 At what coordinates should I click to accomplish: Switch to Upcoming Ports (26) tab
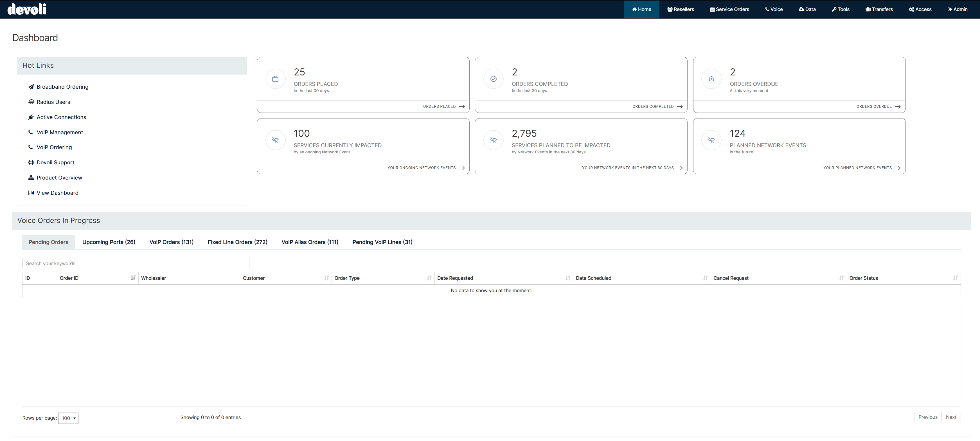coord(109,242)
